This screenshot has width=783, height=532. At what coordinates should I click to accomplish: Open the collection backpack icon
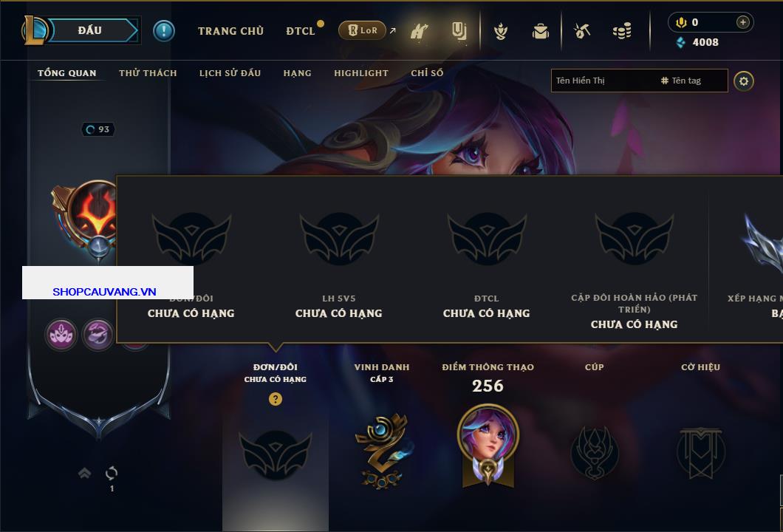click(x=540, y=31)
